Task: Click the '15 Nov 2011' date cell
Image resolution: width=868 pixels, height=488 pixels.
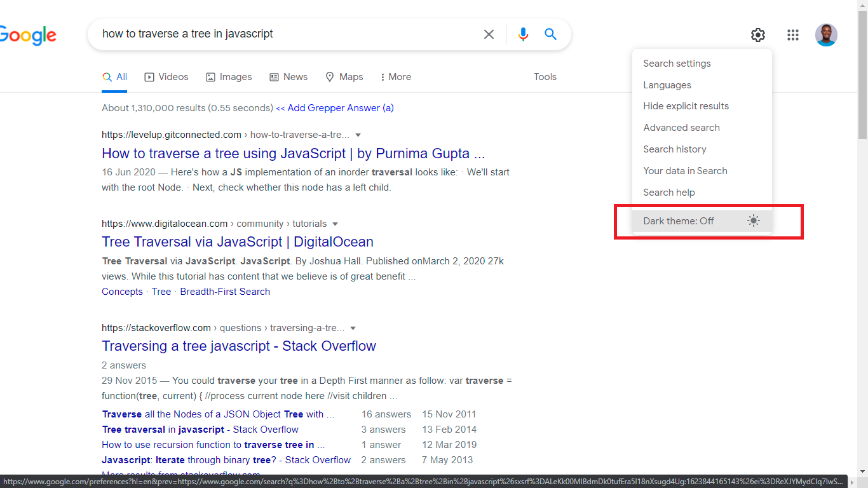Action: [449, 414]
